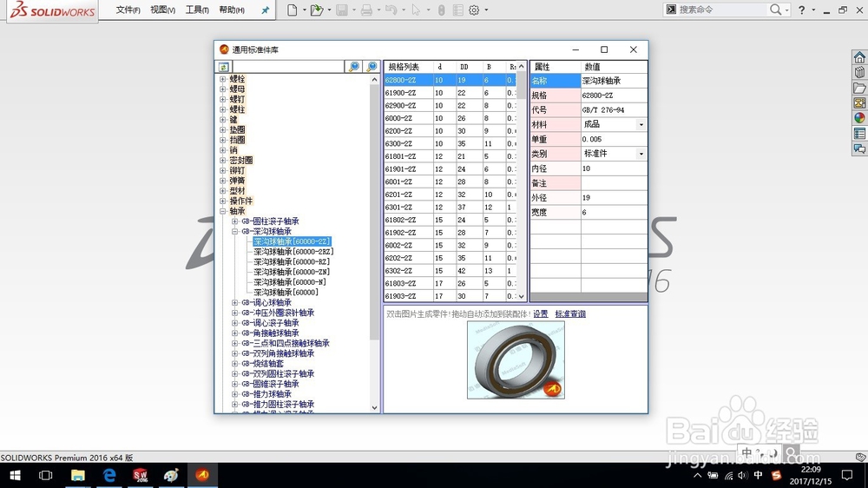The width and height of the screenshot is (868, 488).
Task: Open File Explorer from taskbar
Action: pos(78,475)
